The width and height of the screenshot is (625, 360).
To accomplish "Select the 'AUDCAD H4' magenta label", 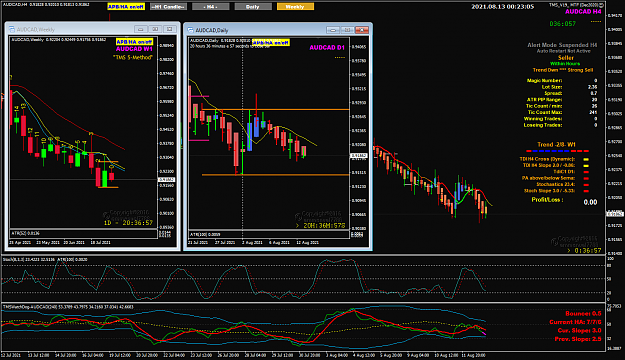I will click(x=583, y=12).
